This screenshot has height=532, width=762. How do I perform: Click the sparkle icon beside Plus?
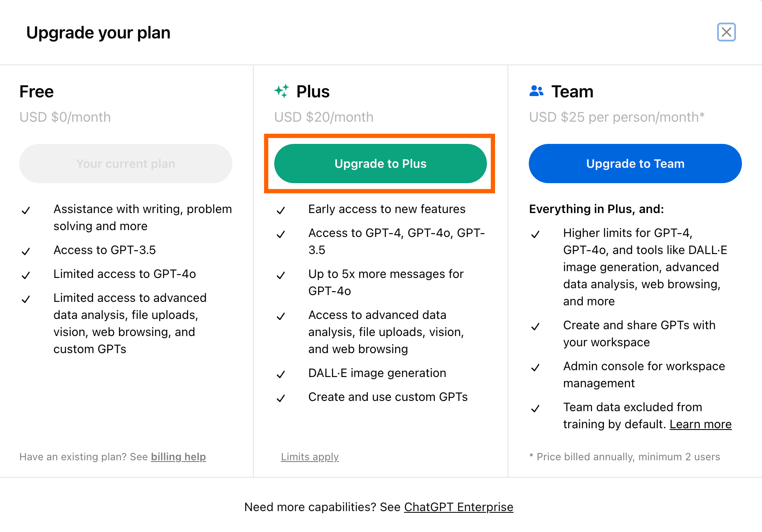[281, 91]
